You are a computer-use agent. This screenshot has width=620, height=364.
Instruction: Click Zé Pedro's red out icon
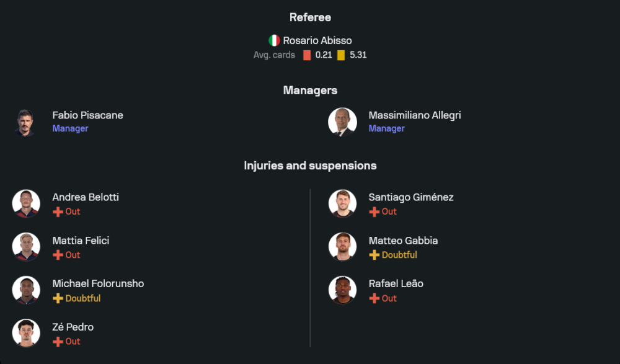pyautogui.click(x=58, y=342)
